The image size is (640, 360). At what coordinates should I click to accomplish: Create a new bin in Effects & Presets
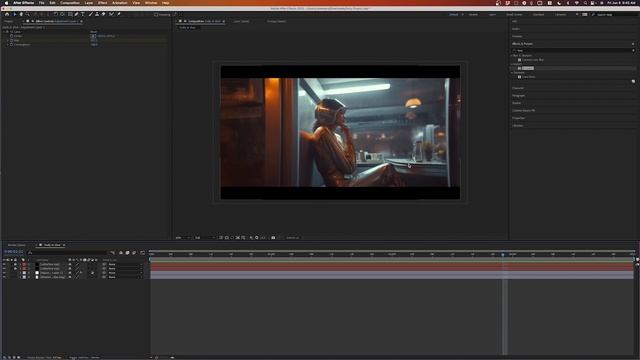[633, 81]
